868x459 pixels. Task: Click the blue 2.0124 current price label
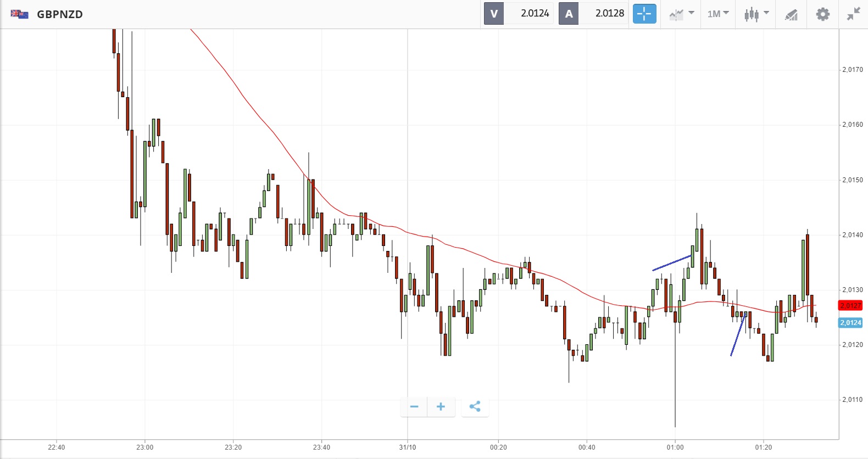tap(850, 323)
